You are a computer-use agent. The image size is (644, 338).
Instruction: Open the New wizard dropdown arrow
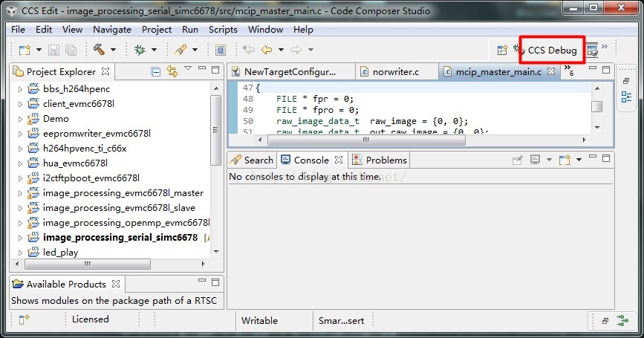[39, 50]
